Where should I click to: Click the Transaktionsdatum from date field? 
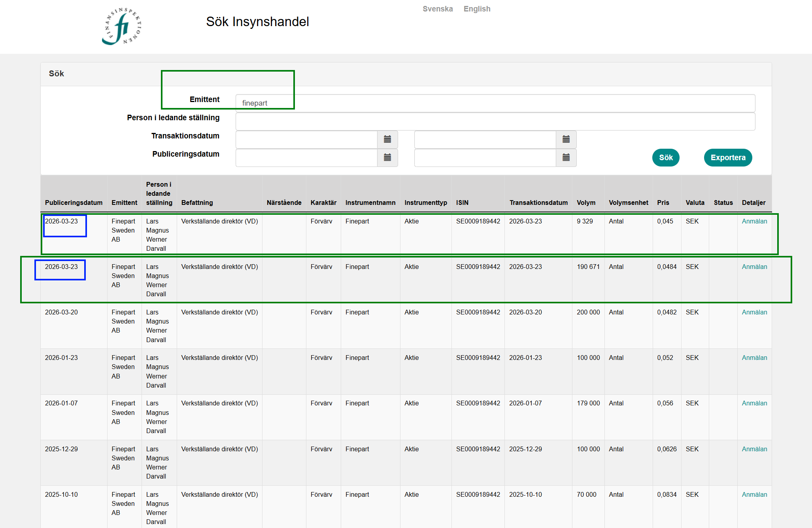click(306, 139)
